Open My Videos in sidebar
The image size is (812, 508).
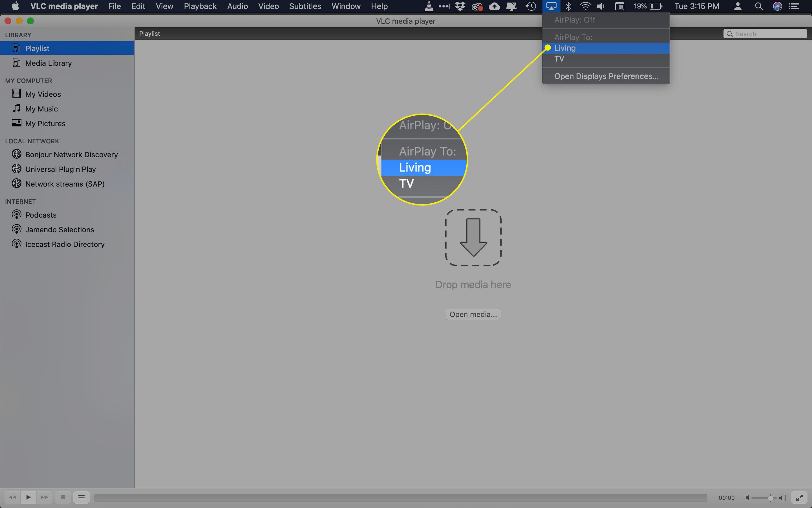click(67, 94)
